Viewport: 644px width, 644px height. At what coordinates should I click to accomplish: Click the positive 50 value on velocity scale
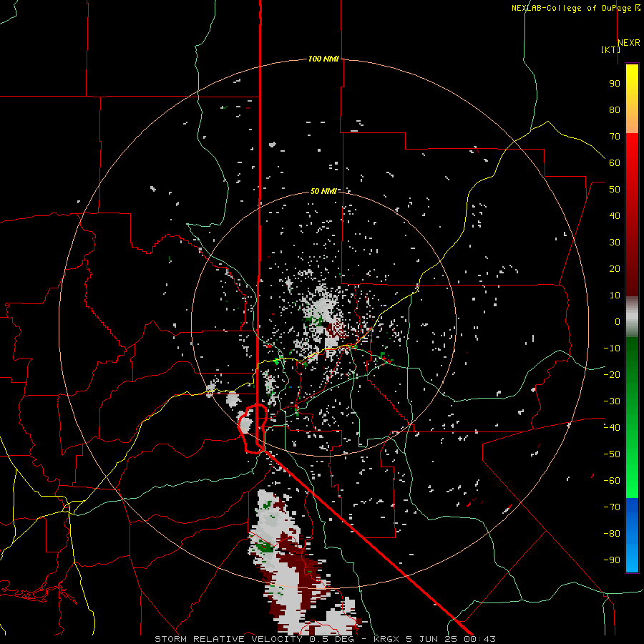(x=615, y=190)
